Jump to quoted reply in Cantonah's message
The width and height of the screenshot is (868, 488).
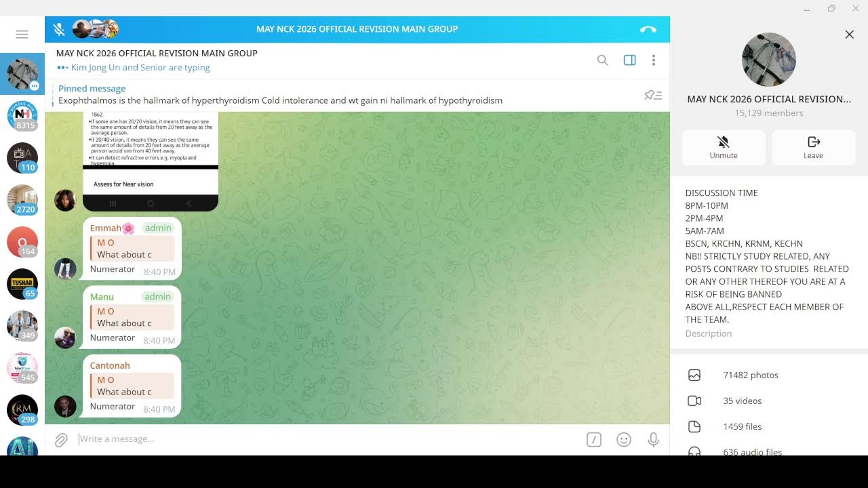tap(132, 386)
